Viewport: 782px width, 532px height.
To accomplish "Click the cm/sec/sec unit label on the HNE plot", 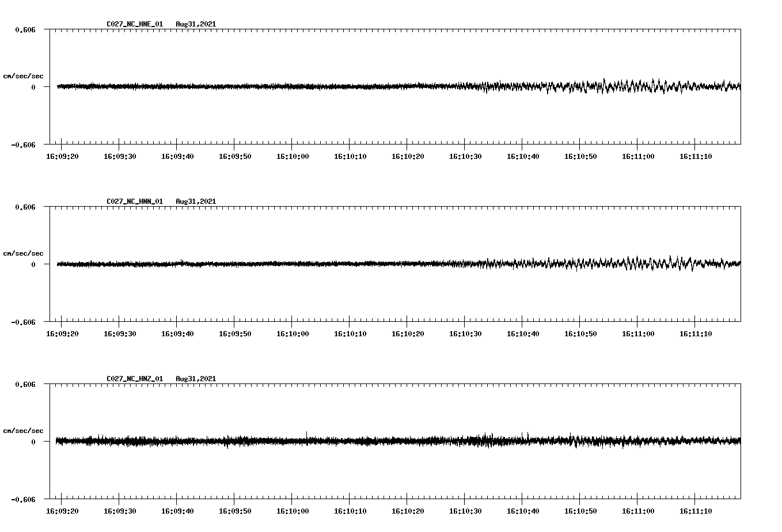I will (x=23, y=76).
